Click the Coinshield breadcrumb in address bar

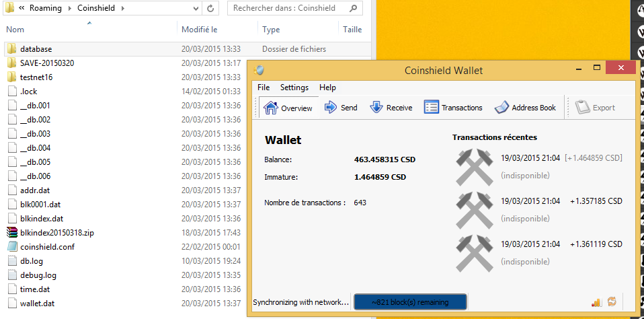tap(96, 8)
